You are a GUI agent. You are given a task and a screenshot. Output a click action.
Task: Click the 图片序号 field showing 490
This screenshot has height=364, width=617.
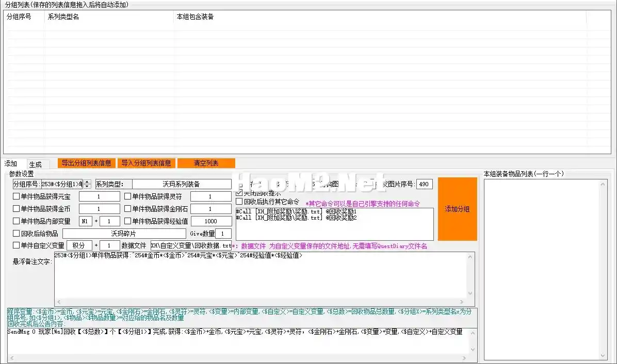coord(424,184)
